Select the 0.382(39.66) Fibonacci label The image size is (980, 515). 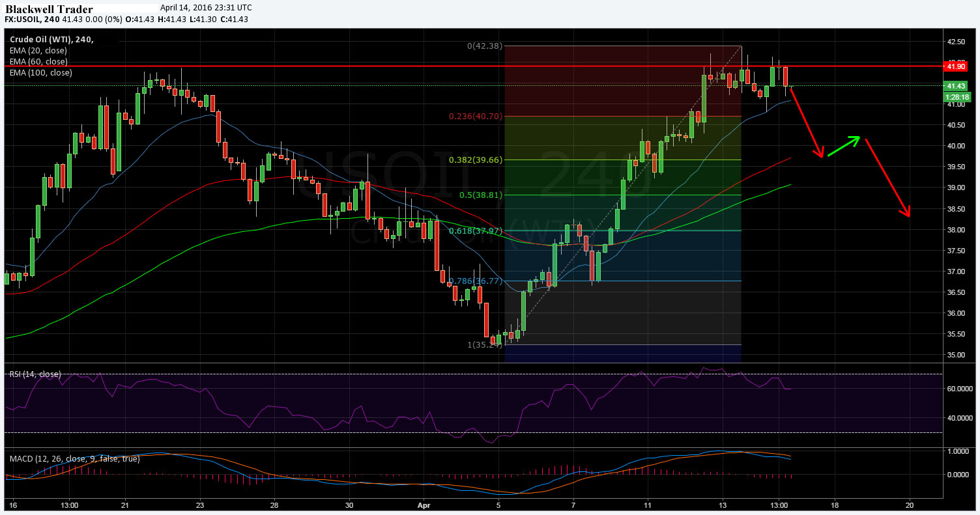(476, 160)
